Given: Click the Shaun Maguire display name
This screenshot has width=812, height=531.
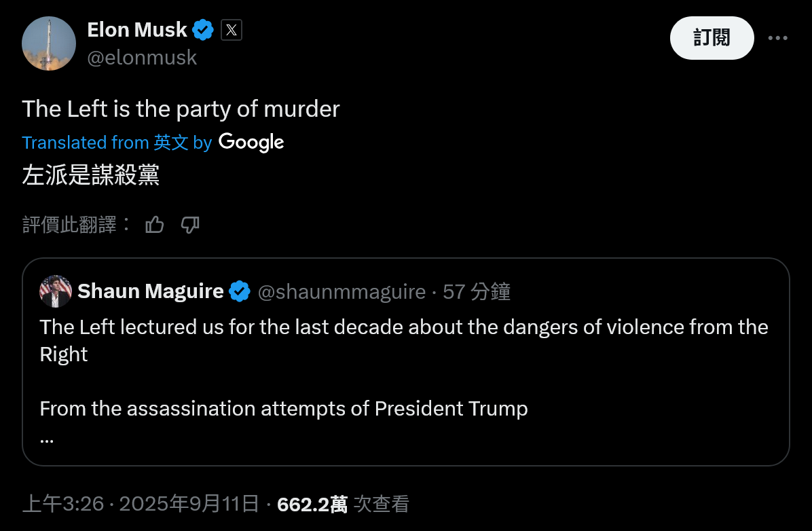Looking at the screenshot, I should pos(151,291).
